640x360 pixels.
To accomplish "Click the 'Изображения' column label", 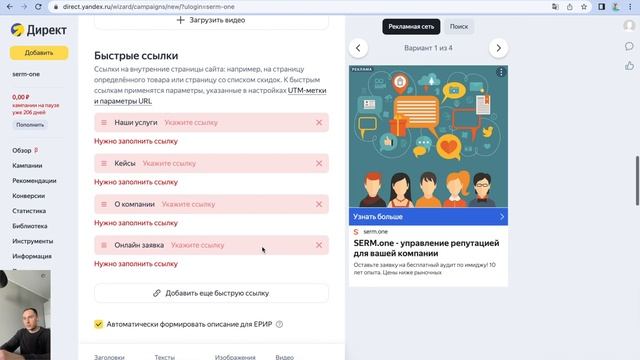I will point(235,357).
